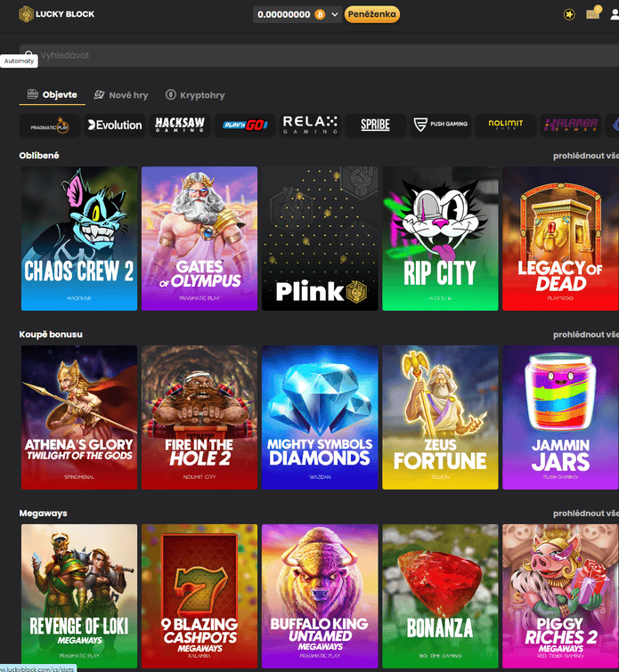619x672 pixels.
Task: Open Zeus Fortune game
Action: pos(440,417)
